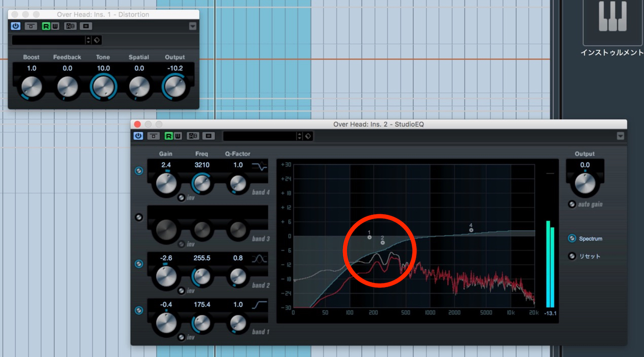Select the Distortion Output value -10.2

point(175,68)
